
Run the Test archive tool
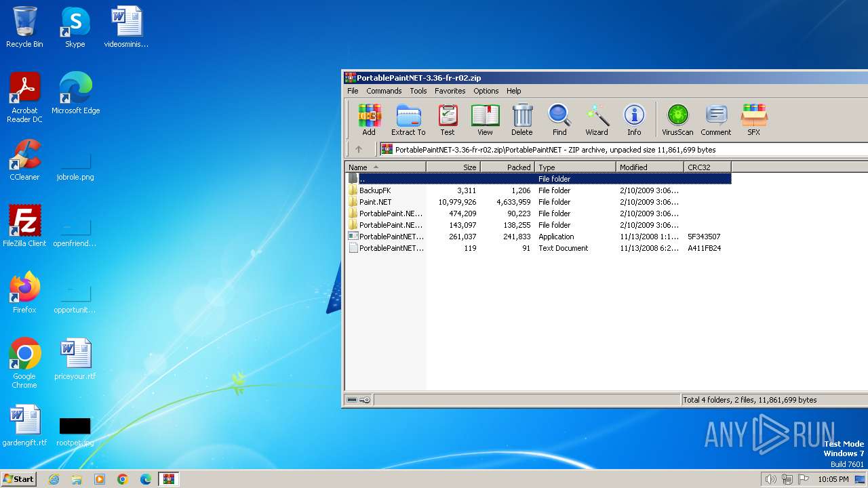pyautogui.click(x=448, y=120)
